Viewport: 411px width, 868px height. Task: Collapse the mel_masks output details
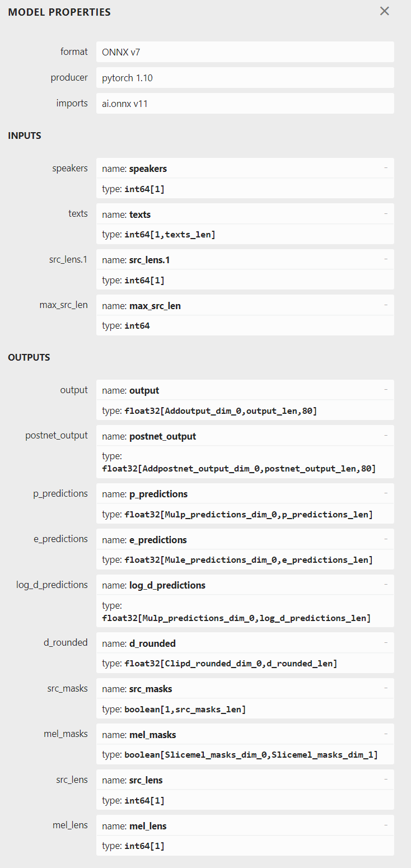(385, 734)
